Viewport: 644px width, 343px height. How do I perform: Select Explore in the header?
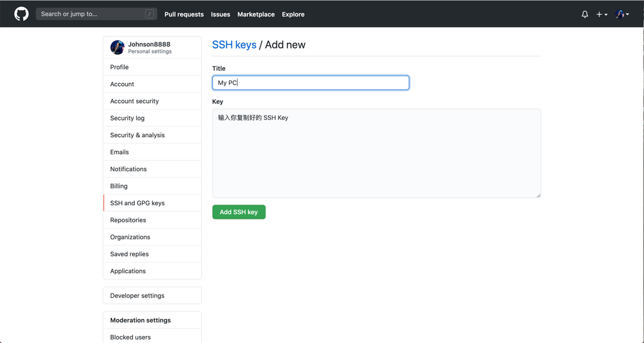[293, 14]
